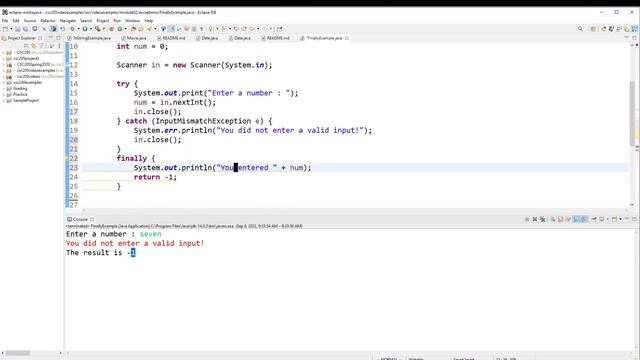Expand the csc205videoexamples project node

tap(3, 70)
